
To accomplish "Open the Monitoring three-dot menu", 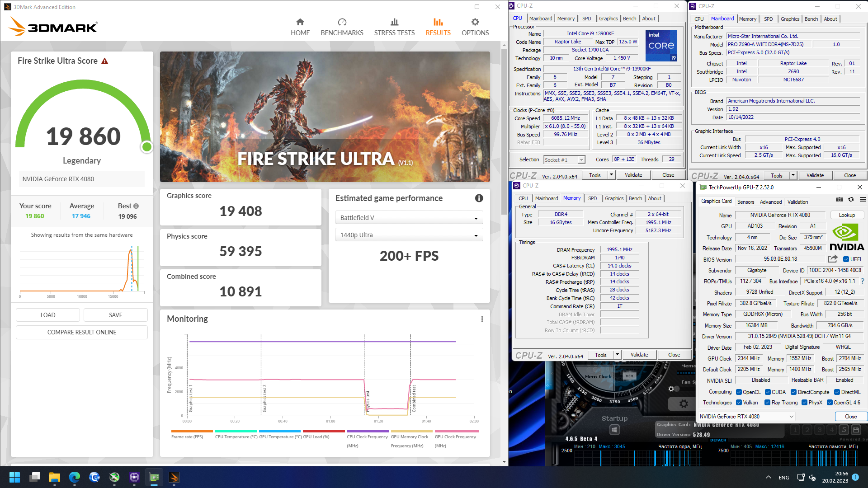I will [x=482, y=319].
